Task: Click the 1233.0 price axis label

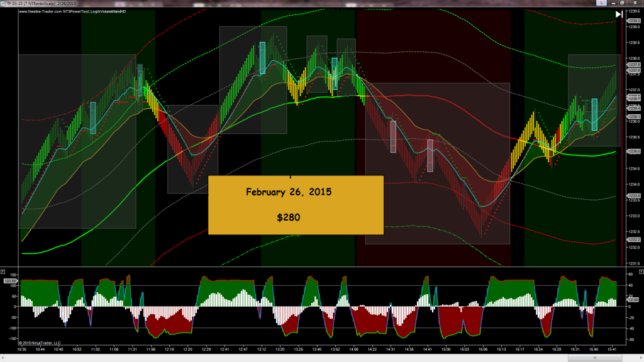Action: pos(635,216)
